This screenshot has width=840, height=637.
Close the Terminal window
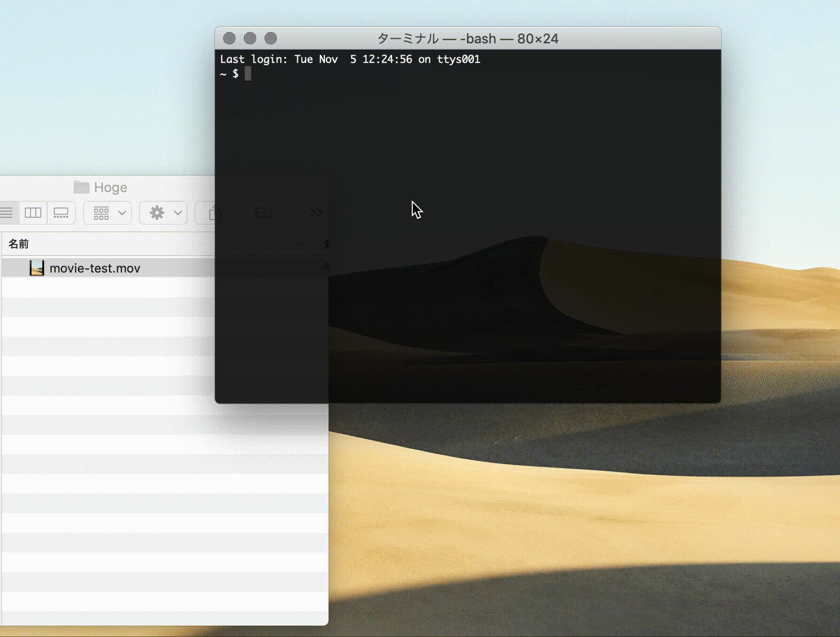(x=229, y=38)
